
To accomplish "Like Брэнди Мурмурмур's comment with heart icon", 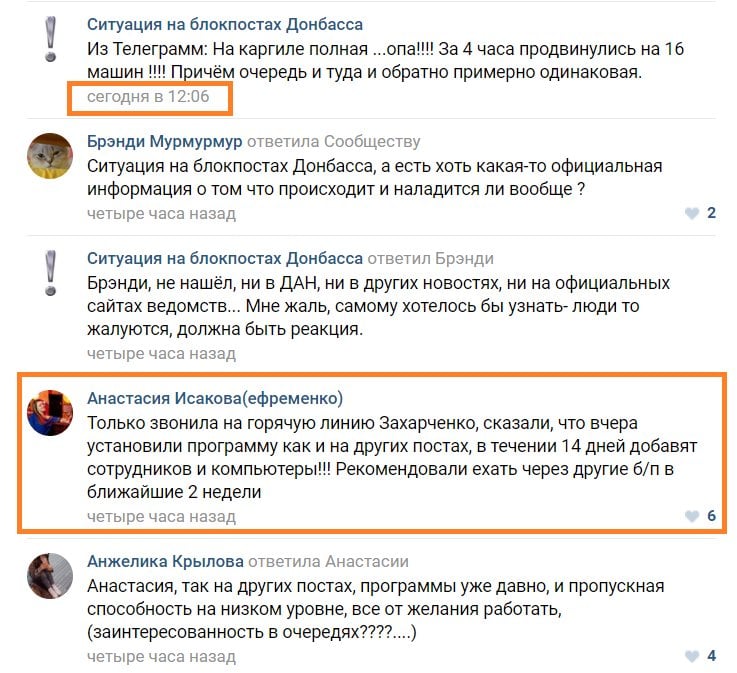I will 692,213.
